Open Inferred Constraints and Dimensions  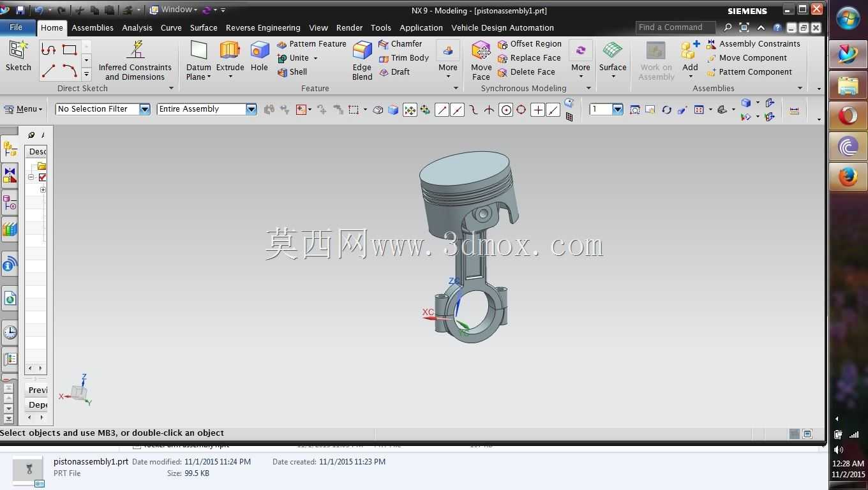click(x=135, y=61)
